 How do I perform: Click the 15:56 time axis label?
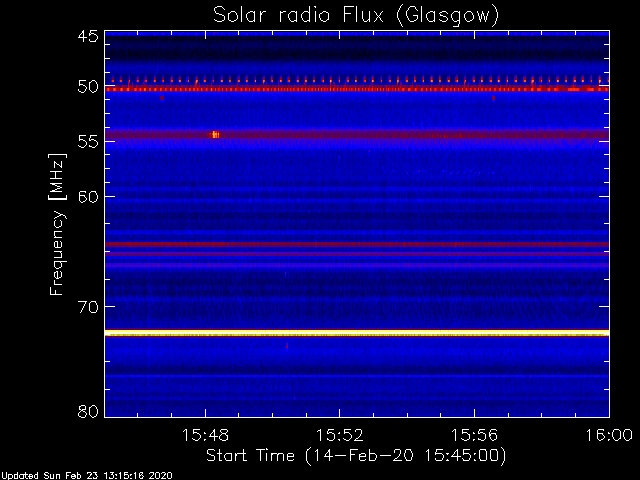pyautogui.click(x=474, y=435)
